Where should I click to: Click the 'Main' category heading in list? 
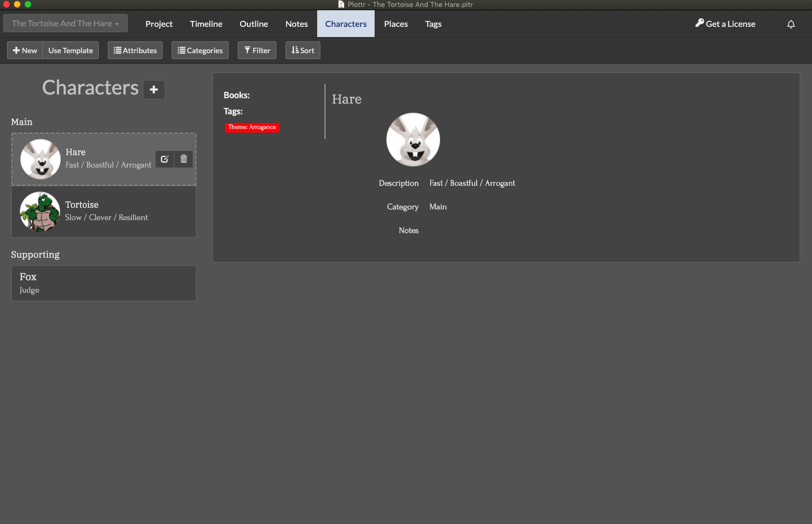click(x=22, y=122)
